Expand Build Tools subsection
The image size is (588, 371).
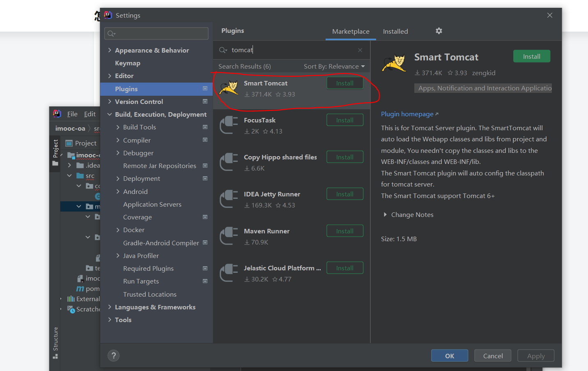point(118,127)
